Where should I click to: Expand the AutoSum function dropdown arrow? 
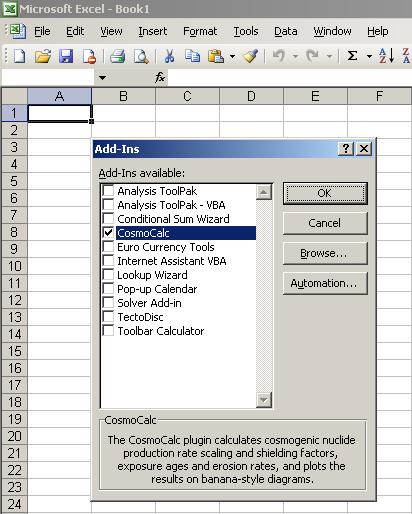coord(369,56)
